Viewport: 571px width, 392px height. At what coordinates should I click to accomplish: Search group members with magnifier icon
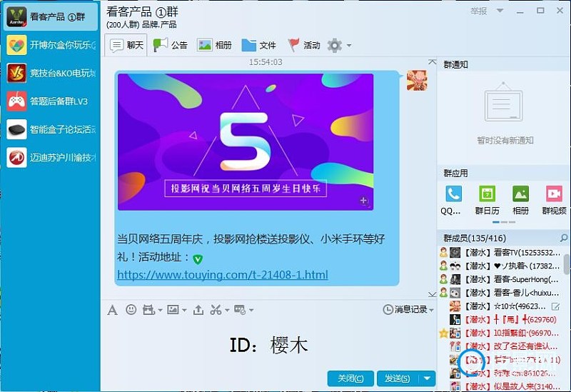point(563,238)
